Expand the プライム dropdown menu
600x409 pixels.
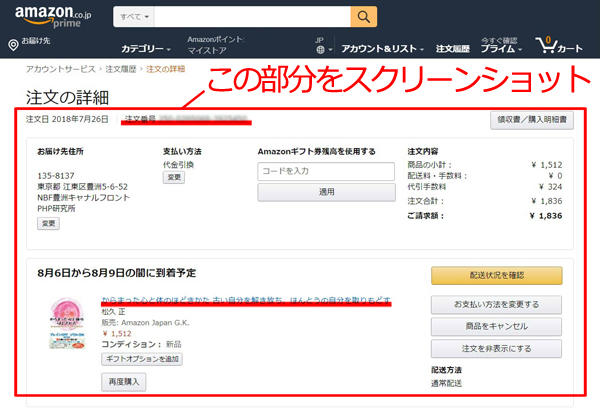[x=501, y=49]
